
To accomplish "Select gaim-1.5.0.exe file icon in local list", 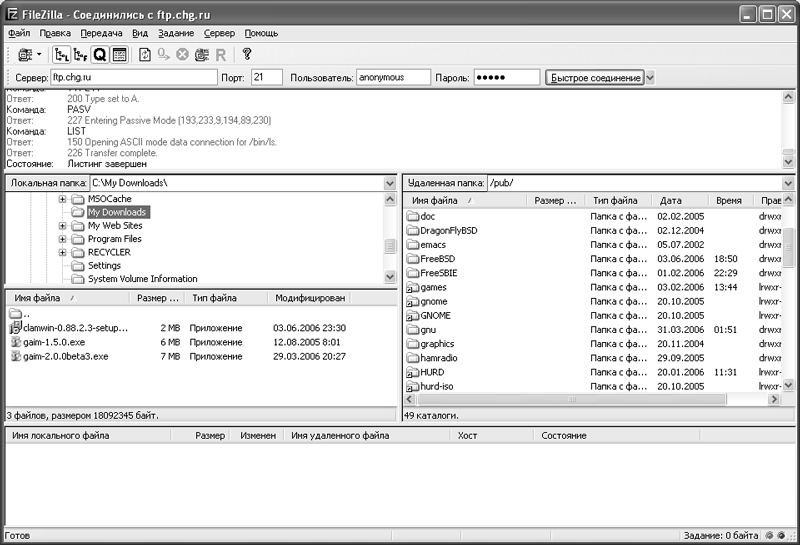I will click(15, 342).
